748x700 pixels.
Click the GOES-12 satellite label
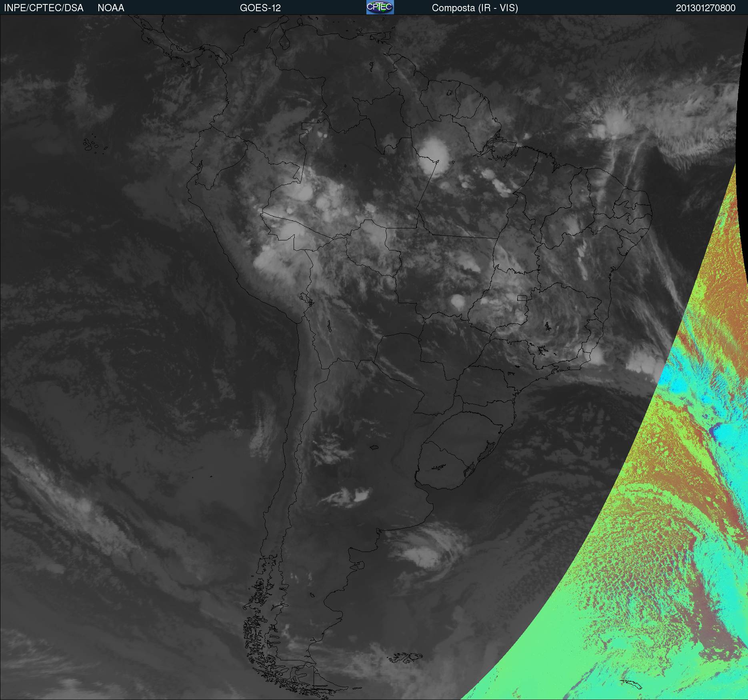pyautogui.click(x=260, y=8)
